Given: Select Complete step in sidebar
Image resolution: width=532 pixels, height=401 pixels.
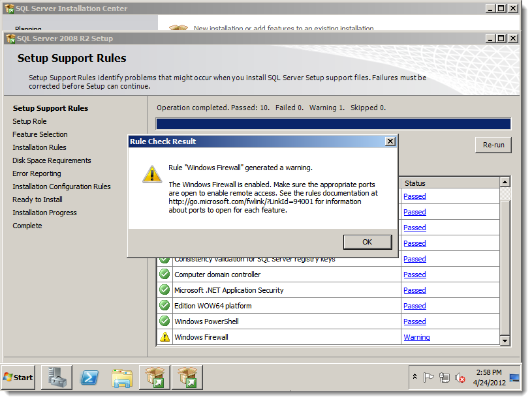Looking at the screenshot, I should point(27,226).
